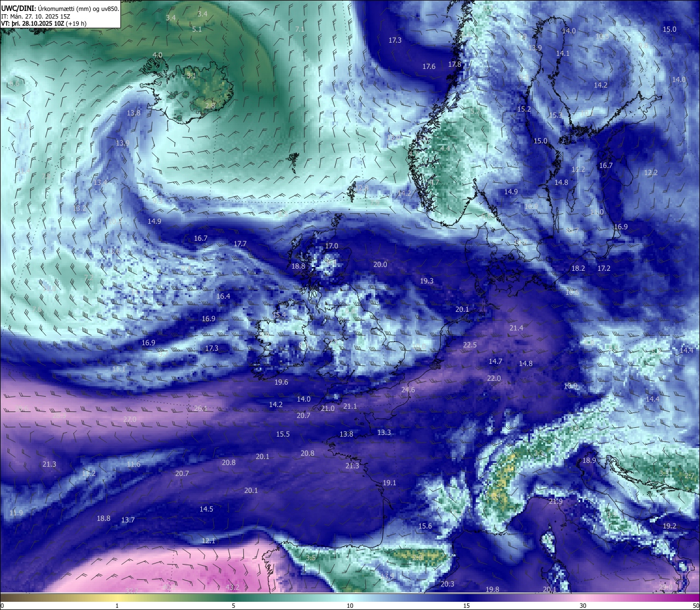Click the value 17.2 on the map
Image resolution: width=700 pixels, height=610 pixels.
604,268
